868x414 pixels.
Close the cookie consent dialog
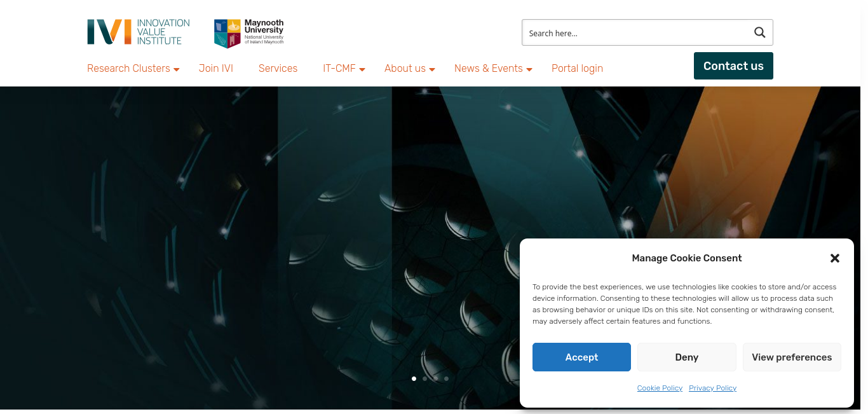point(834,258)
